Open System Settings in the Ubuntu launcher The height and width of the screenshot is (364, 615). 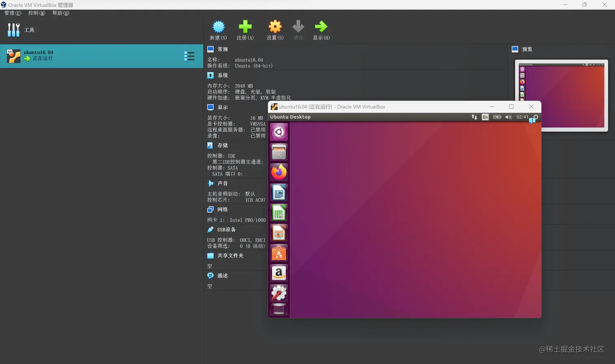click(279, 293)
